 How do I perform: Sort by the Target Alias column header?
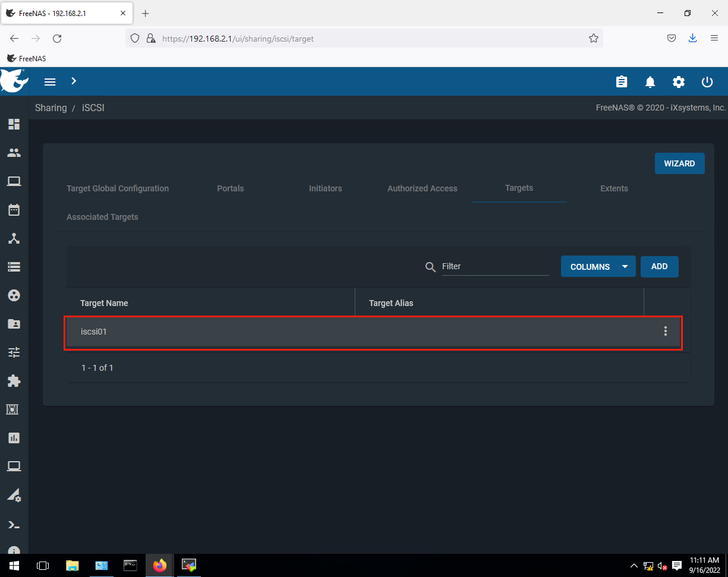(391, 303)
